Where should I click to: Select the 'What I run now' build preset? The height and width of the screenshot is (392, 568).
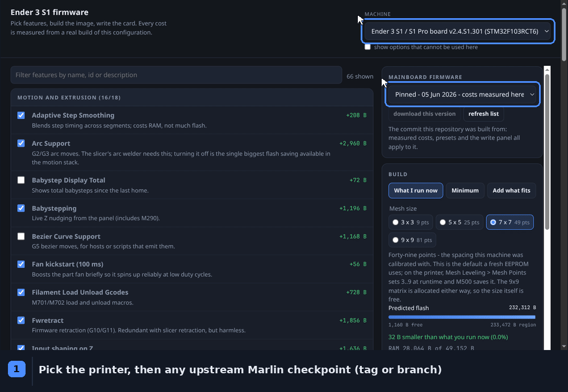coord(416,191)
